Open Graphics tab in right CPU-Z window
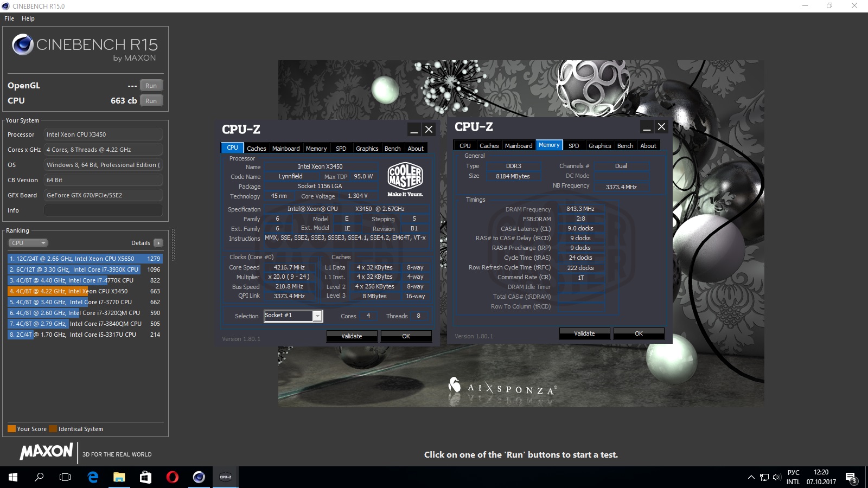 tap(600, 146)
